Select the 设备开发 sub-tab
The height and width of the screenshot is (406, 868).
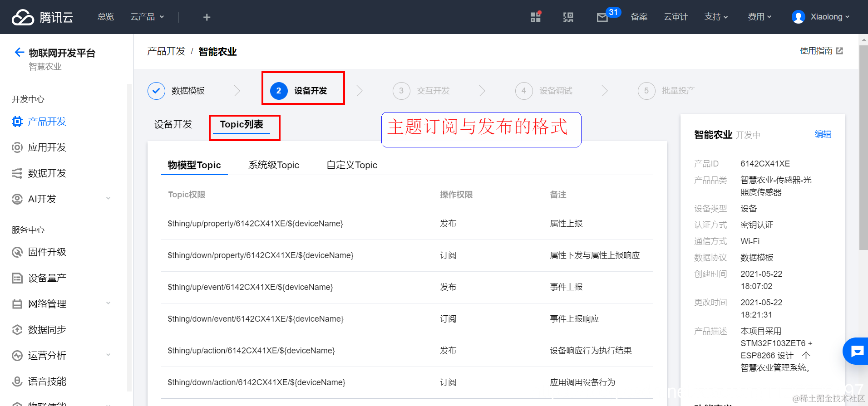coord(173,124)
